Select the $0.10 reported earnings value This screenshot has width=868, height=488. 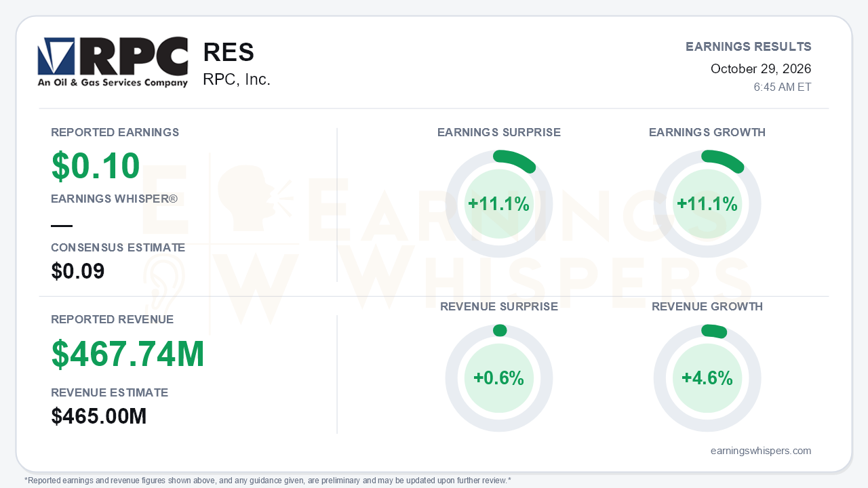(x=96, y=166)
